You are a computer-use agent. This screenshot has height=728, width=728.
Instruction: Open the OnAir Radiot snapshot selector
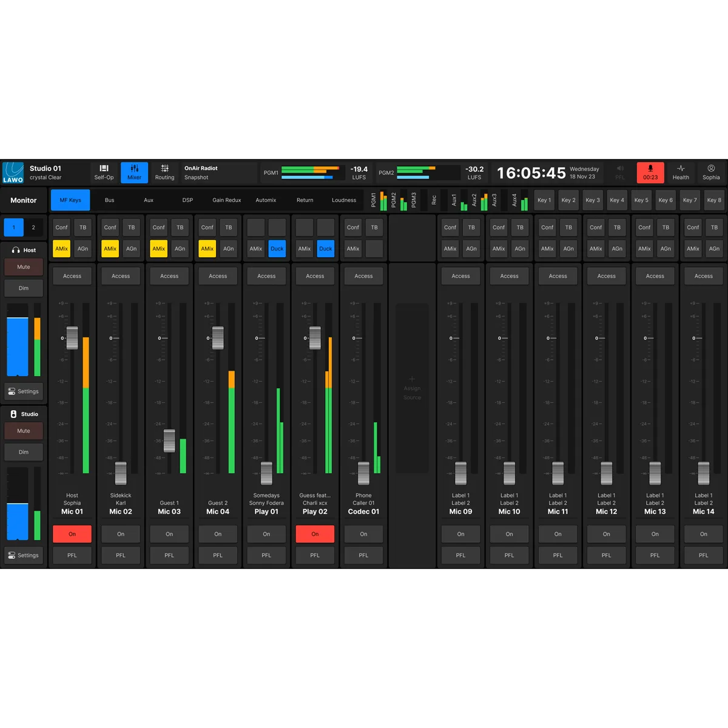(x=217, y=173)
